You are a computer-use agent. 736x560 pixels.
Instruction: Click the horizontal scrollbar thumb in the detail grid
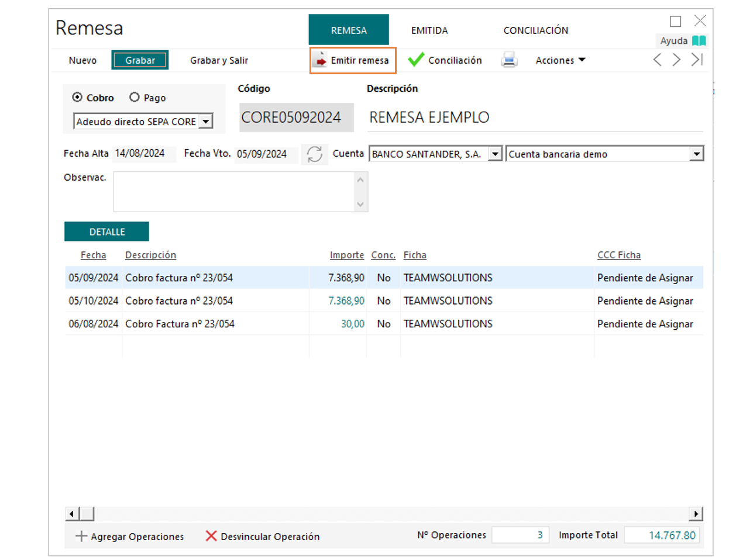pos(87,514)
